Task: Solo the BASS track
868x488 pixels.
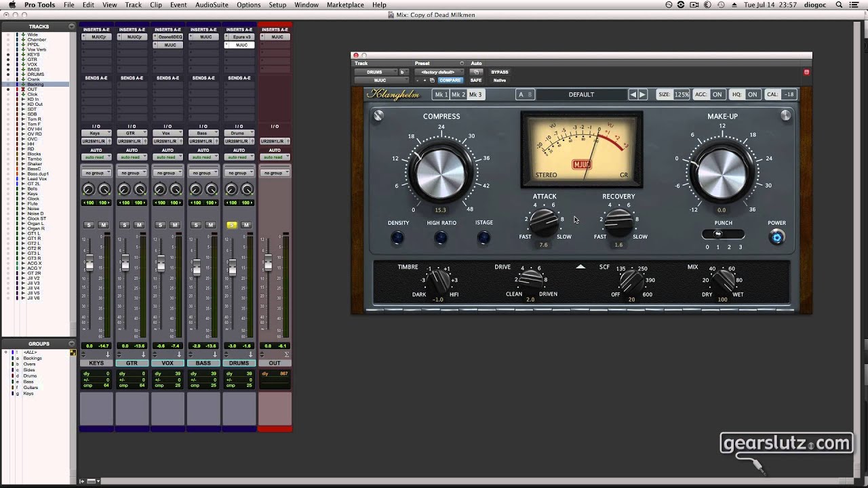Action: coord(196,225)
